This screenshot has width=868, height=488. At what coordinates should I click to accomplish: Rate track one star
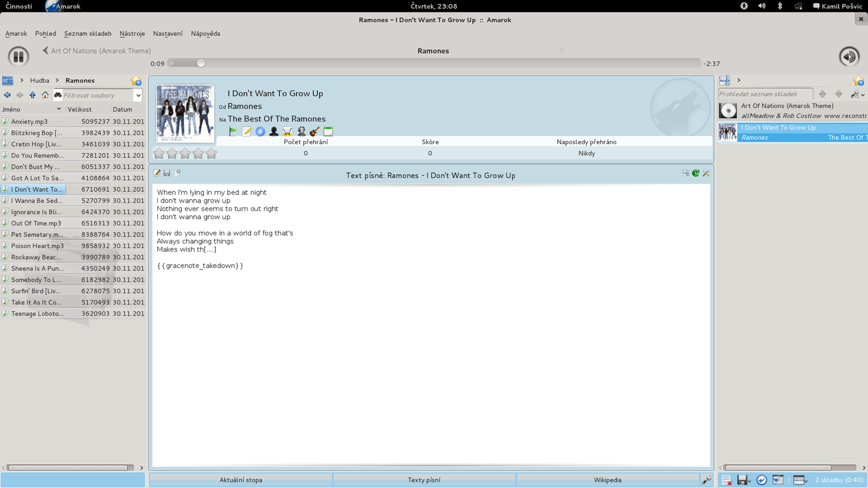pos(159,153)
